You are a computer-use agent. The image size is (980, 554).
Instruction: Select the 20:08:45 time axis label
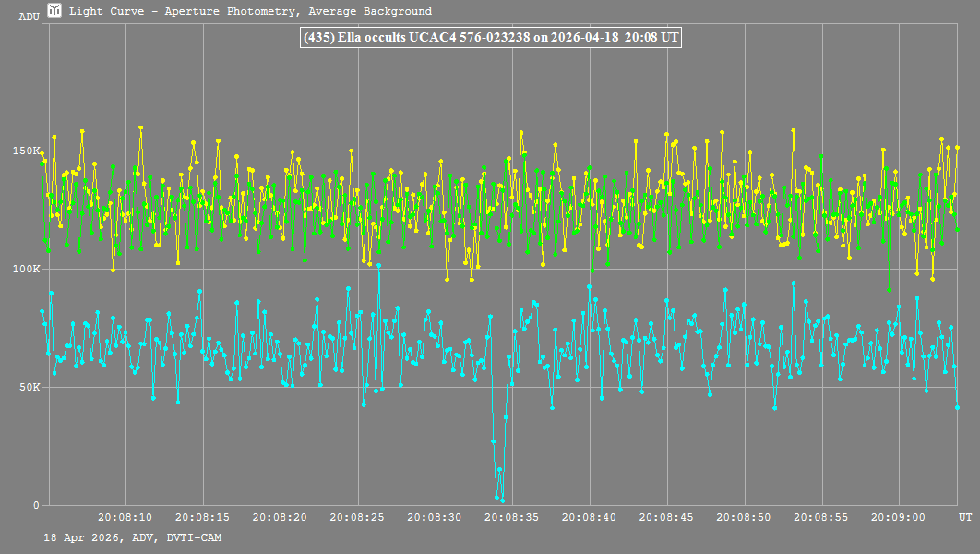667,518
